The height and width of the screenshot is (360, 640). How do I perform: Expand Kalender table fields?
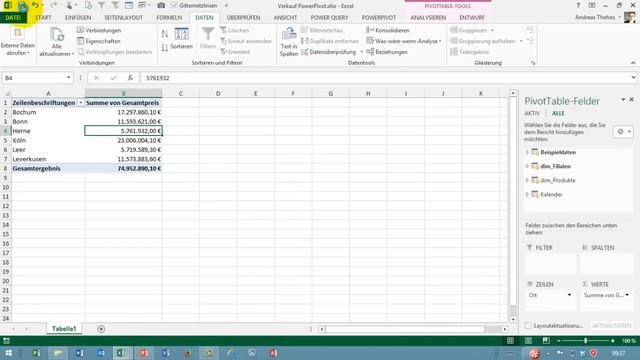pyautogui.click(x=527, y=195)
